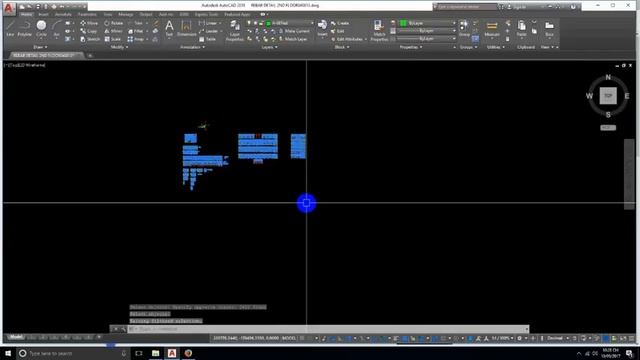Click the Windows taskbar search box
Screen dimensions: 640x360
73,353
